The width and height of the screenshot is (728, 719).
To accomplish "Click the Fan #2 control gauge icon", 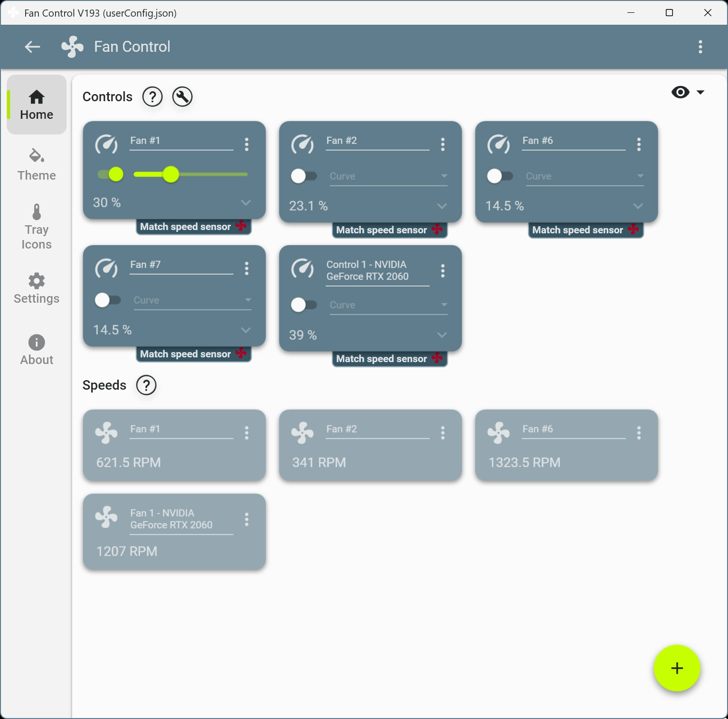I will [303, 144].
